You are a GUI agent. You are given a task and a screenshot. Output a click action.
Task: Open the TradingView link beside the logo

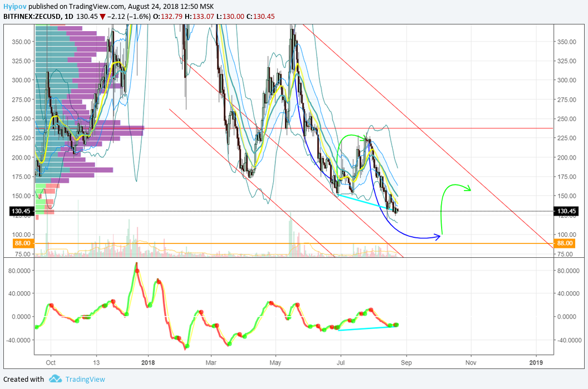(85, 379)
